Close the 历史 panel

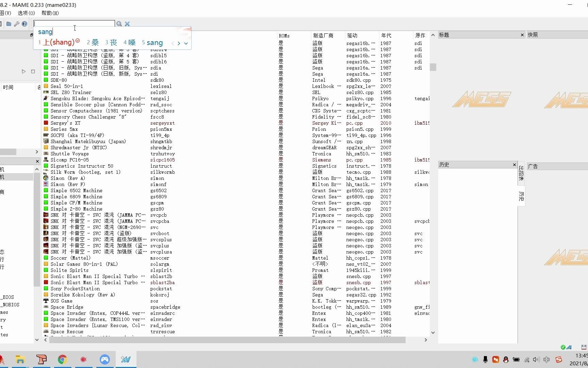[x=514, y=165]
